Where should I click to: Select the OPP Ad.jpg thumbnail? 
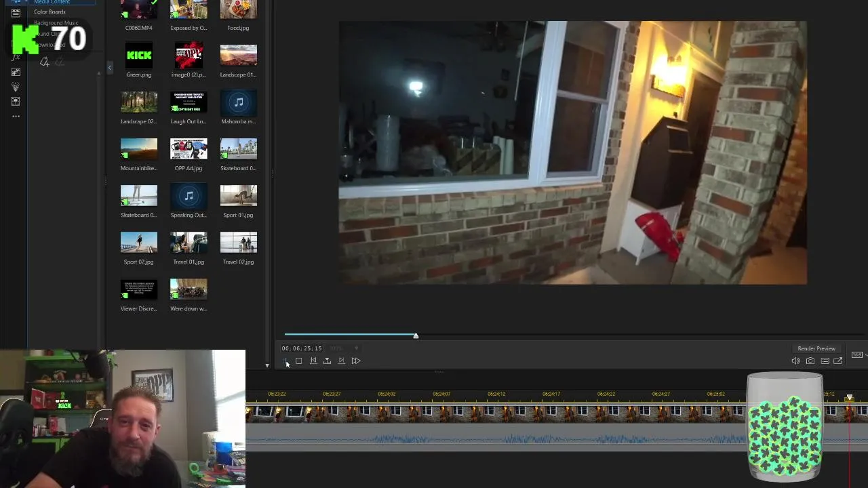tap(189, 149)
